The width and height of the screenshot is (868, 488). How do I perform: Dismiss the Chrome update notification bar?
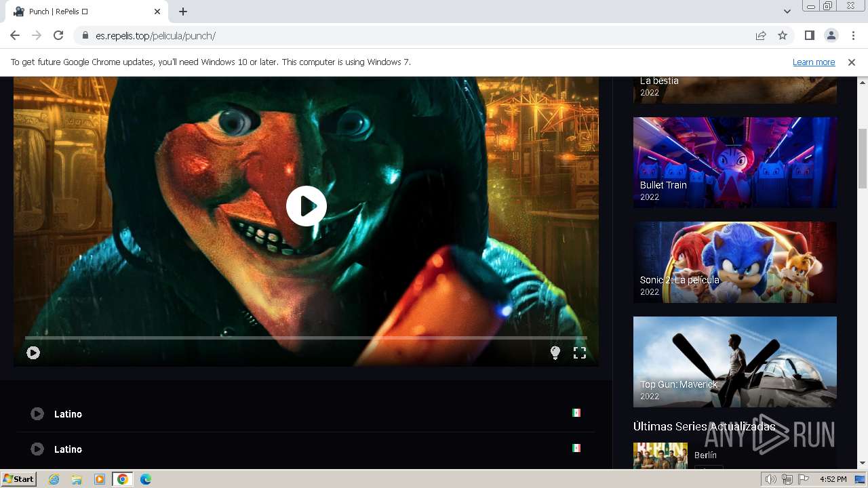coord(852,62)
